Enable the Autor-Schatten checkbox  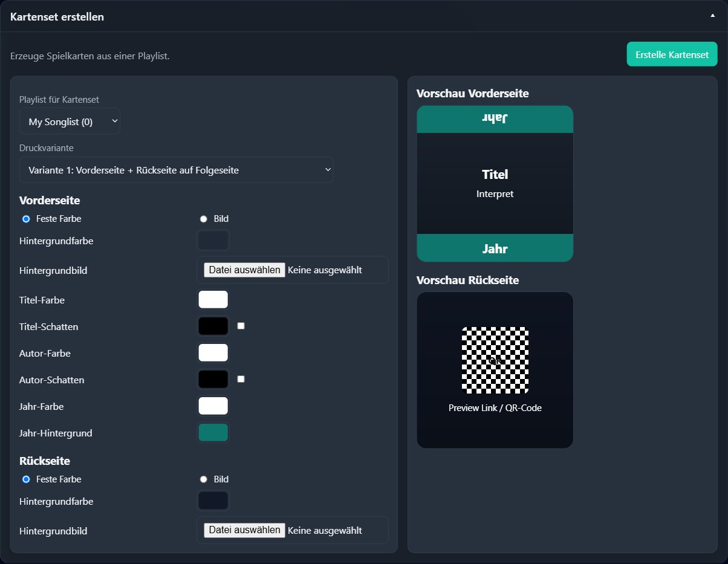[241, 379]
